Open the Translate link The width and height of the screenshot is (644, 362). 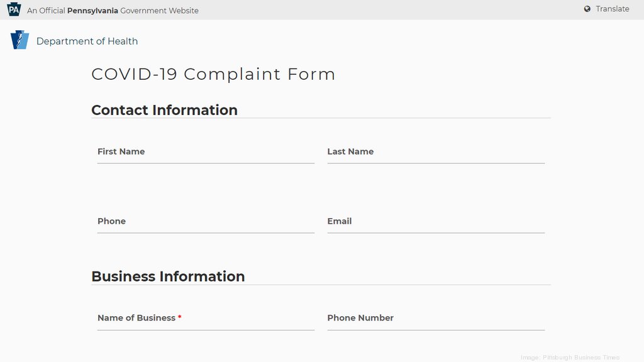(x=612, y=9)
